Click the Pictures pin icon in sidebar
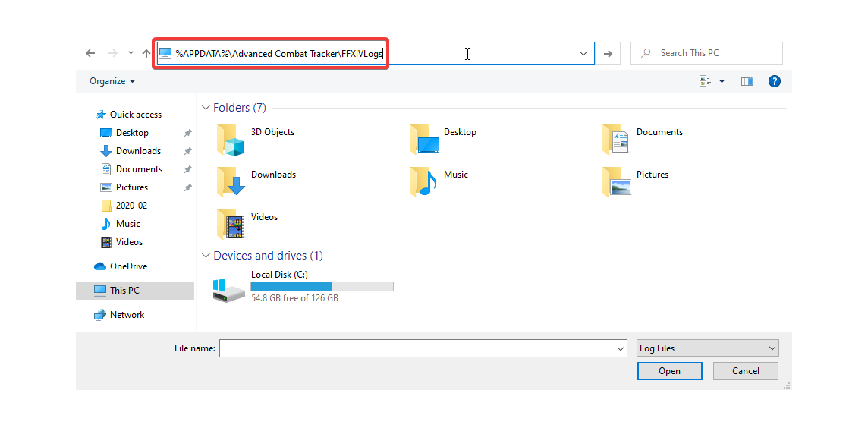This screenshot has height=428, width=868. (187, 187)
